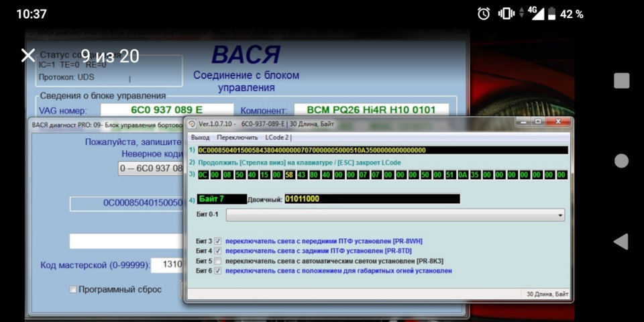
Task: Click the 42 % battery percentage text
Action: point(572,14)
